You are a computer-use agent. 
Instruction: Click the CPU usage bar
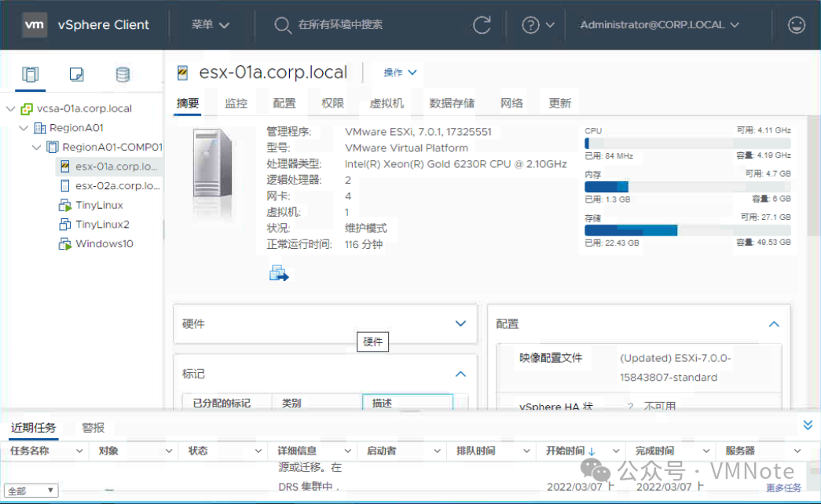pos(687,143)
